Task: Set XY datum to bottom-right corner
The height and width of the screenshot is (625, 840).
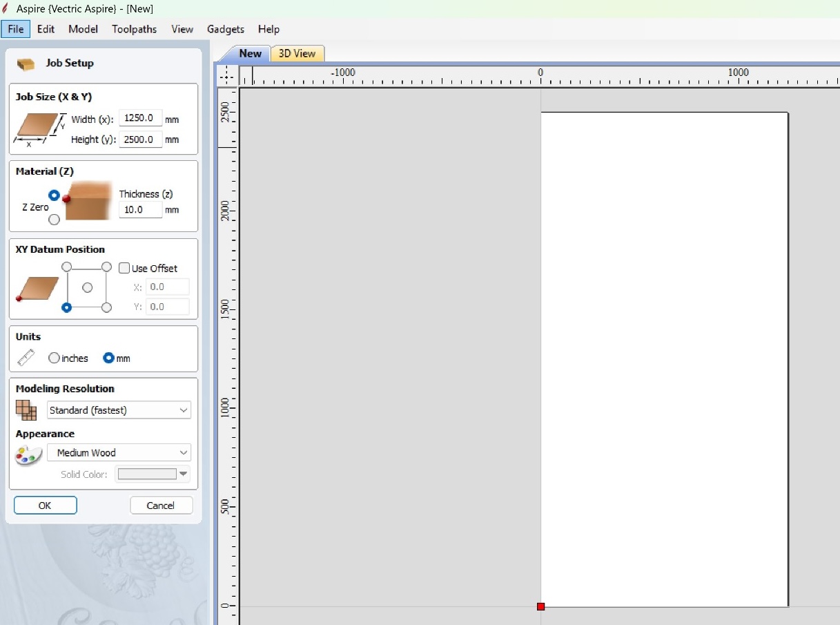Action: (x=106, y=307)
